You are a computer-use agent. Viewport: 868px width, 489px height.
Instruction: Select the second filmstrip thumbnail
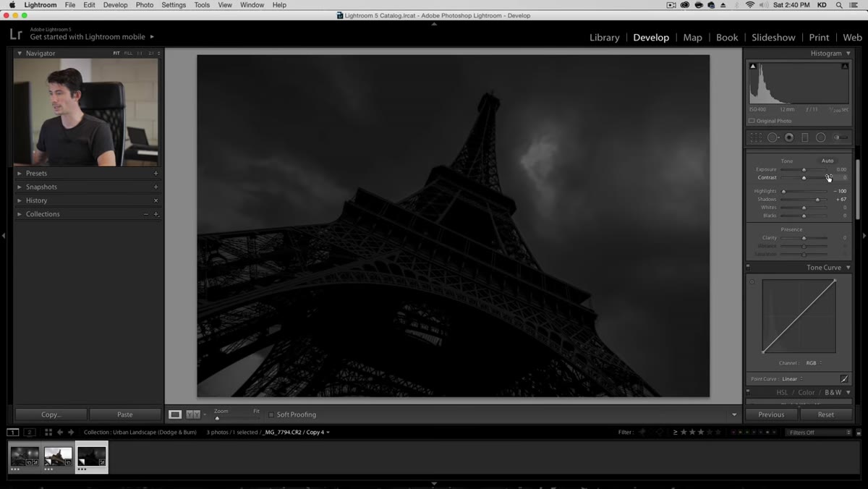tap(58, 458)
